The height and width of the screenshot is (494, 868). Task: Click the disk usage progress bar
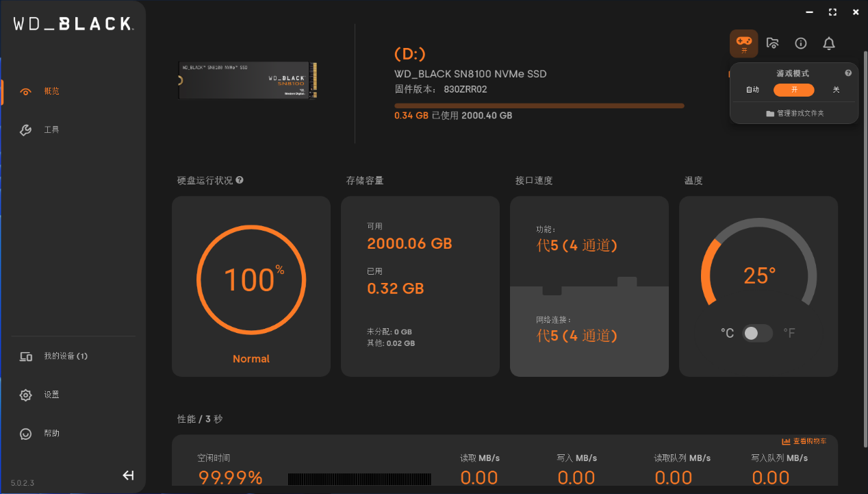coord(539,106)
